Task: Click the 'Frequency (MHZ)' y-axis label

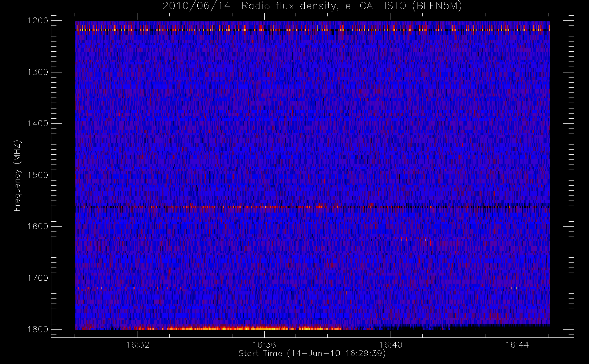Action: [x=17, y=175]
